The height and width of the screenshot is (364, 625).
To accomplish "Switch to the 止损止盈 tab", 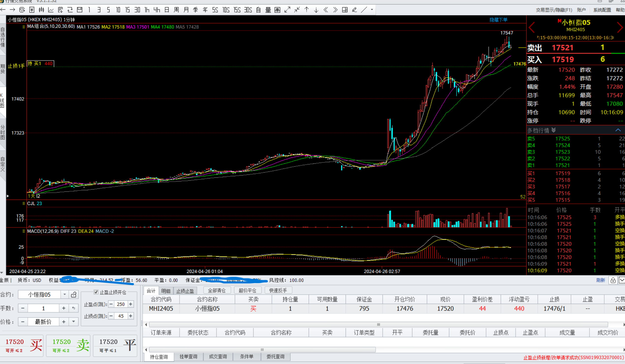I will 185,291.
